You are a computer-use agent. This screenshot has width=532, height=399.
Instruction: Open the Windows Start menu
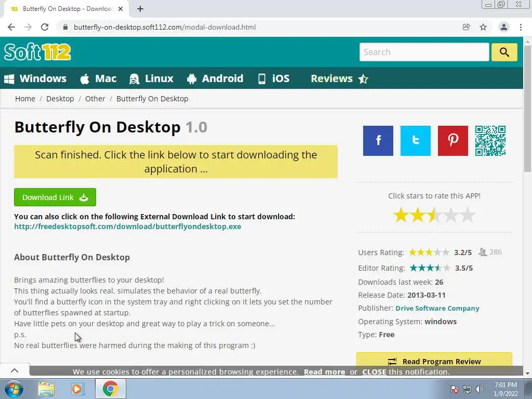[14, 389]
